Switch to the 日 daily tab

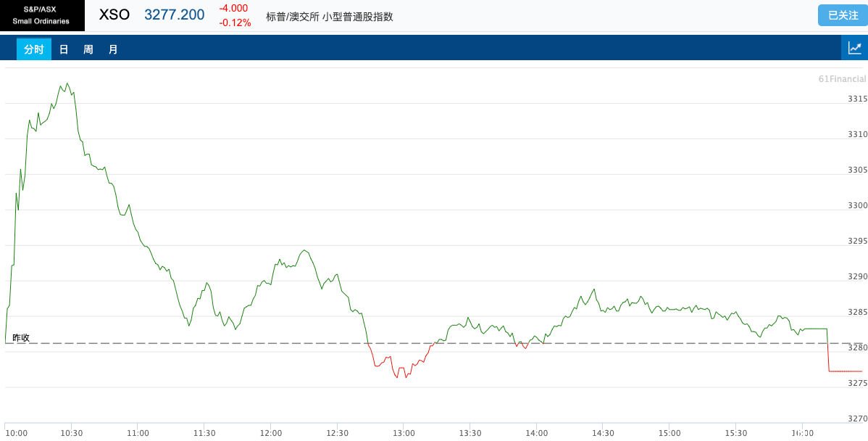[64, 49]
